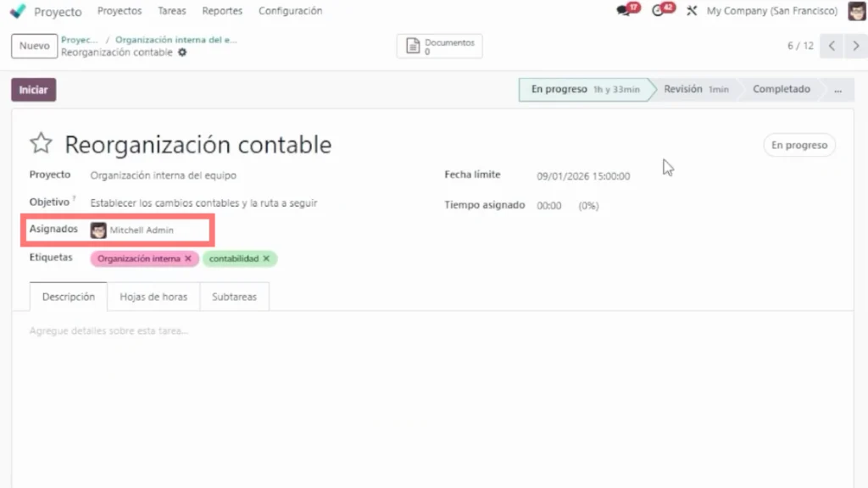Click the Proyecto app logo icon

tap(18, 12)
